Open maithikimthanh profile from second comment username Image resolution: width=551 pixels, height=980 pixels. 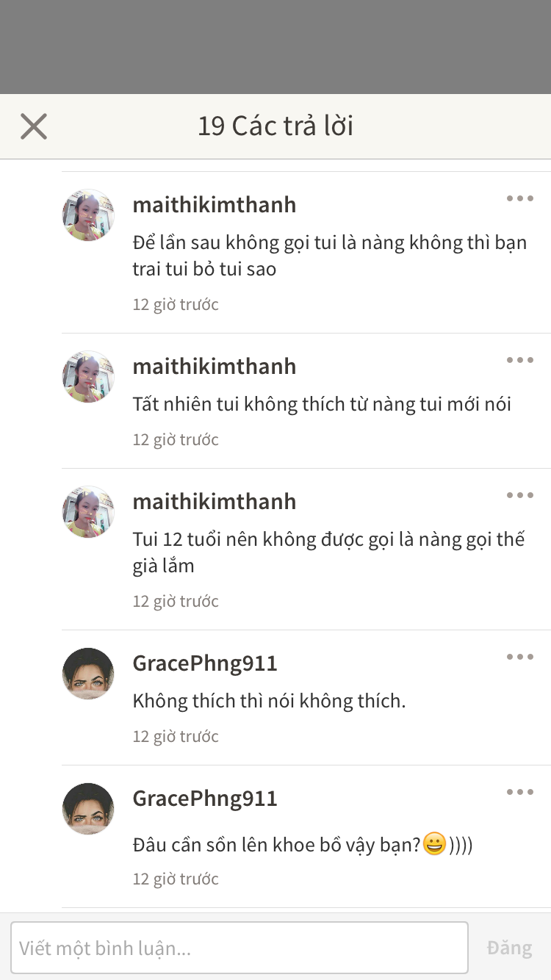coord(215,367)
